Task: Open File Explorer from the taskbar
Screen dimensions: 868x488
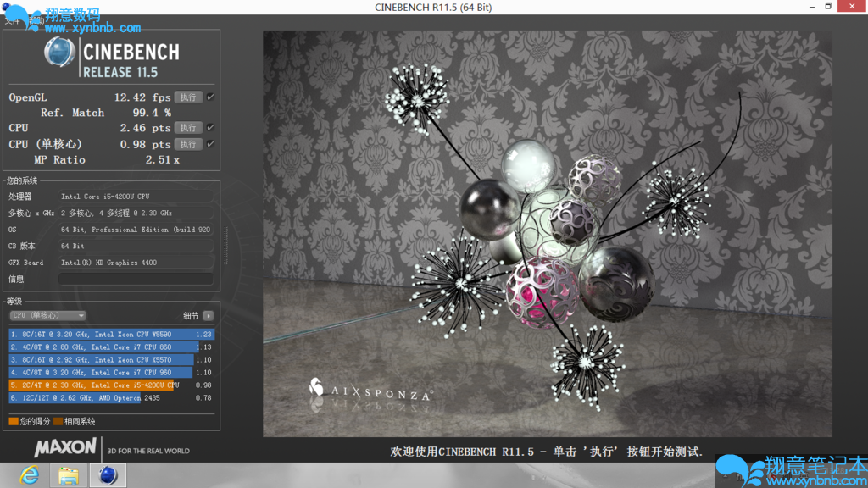Action: (68, 476)
